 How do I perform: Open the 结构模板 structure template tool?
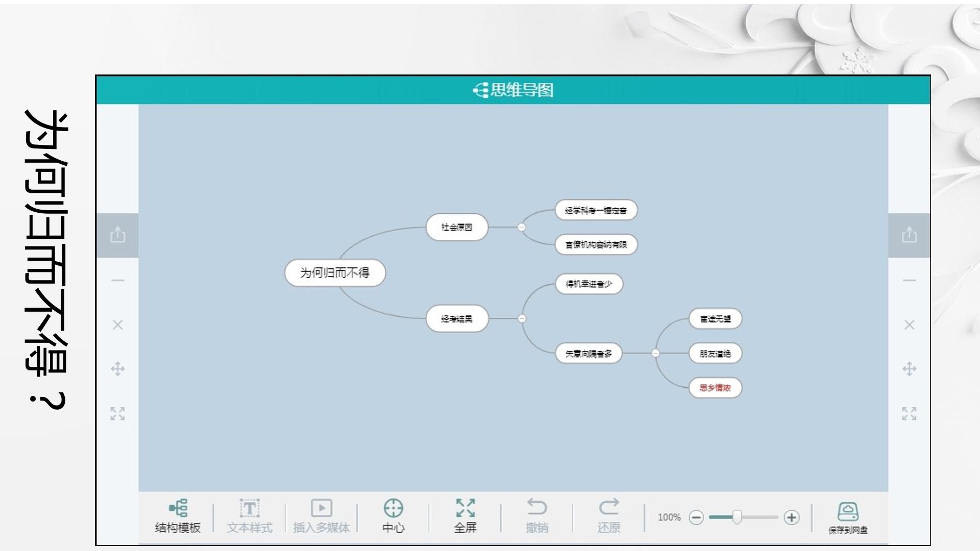click(x=178, y=516)
